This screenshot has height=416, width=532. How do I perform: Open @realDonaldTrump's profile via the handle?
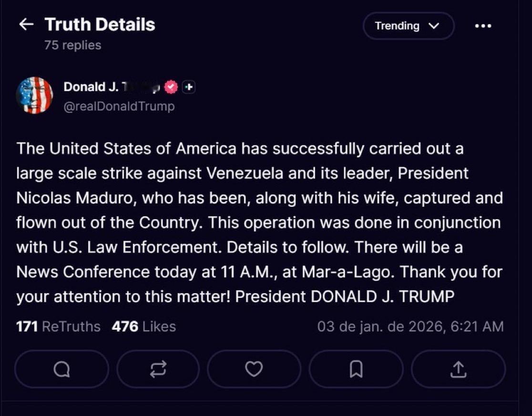(x=120, y=106)
